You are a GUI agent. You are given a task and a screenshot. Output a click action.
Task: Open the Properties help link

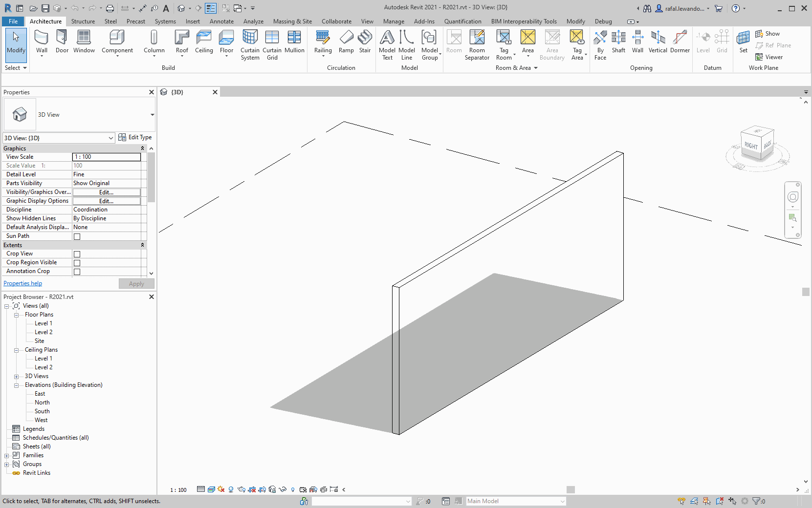click(22, 283)
